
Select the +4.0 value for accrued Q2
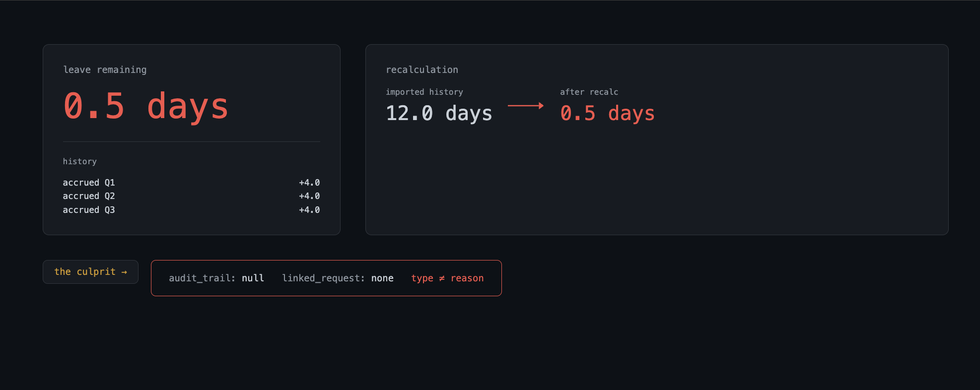(309, 196)
